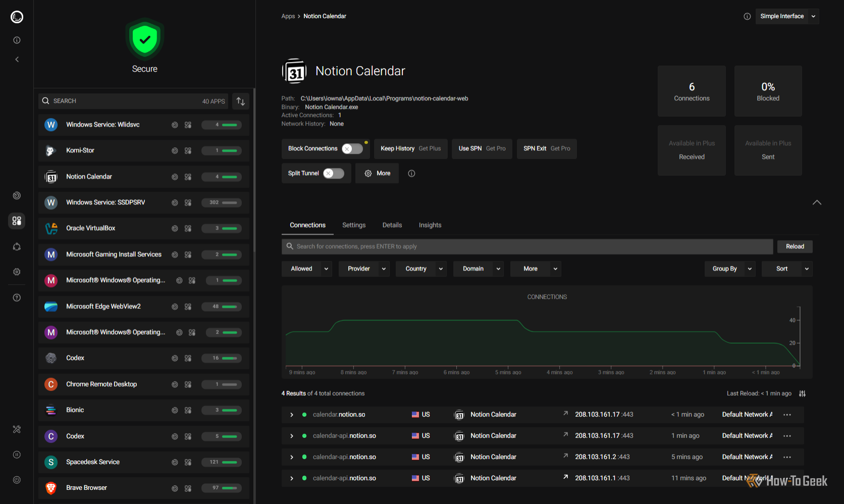Click the Apps breadcrumb link
The image size is (844, 504).
[x=288, y=17]
